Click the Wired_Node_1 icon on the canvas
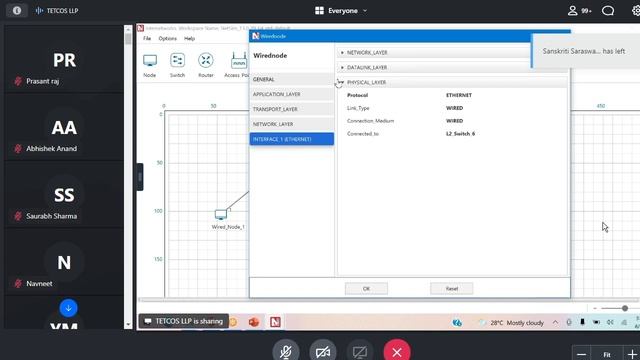640x360 pixels. click(221, 214)
